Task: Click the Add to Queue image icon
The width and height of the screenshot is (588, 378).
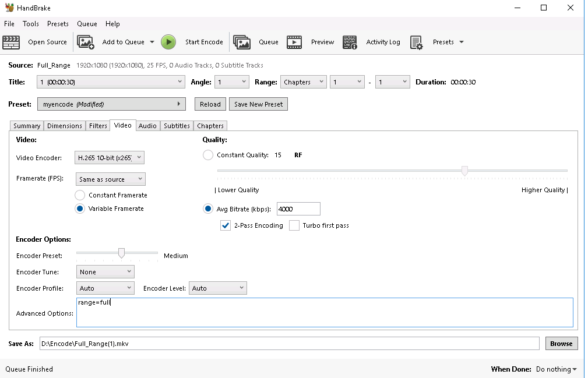Action: click(86, 42)
